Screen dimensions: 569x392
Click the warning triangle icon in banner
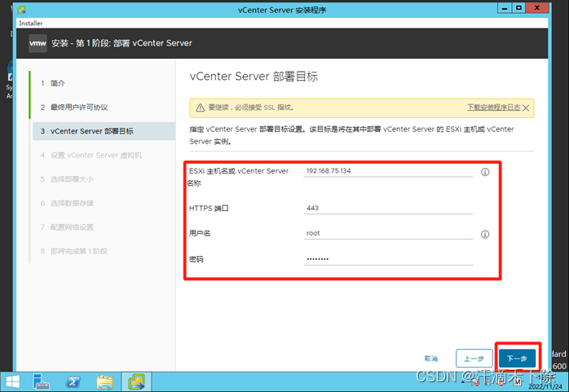pos(201,108)
